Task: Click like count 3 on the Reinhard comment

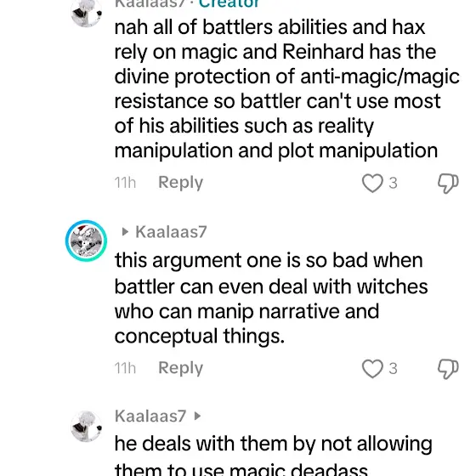Action: click(x=393, y=183)
